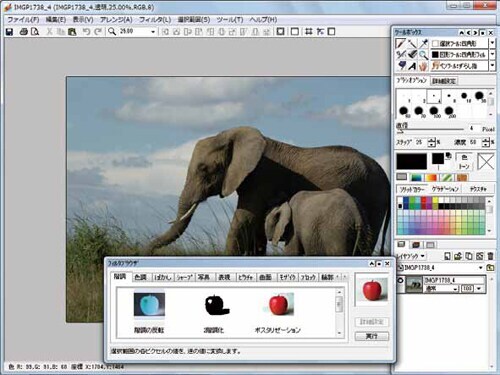The image size is (500, 375).
Task: Select the magnifier zoom tool in the toolbox
Action: tap(424, 54)
